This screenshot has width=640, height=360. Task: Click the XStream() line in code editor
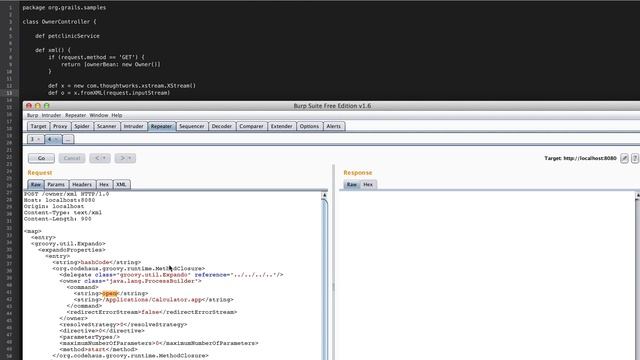click(x=122, y=86)
